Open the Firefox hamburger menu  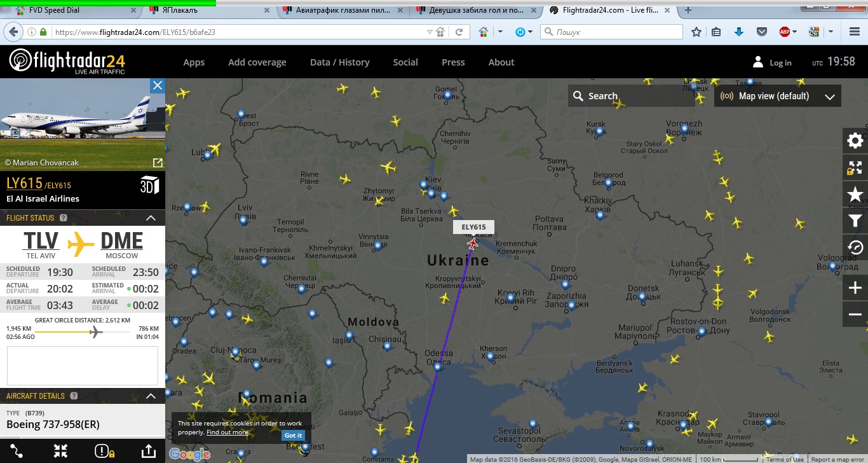[854, 32]
